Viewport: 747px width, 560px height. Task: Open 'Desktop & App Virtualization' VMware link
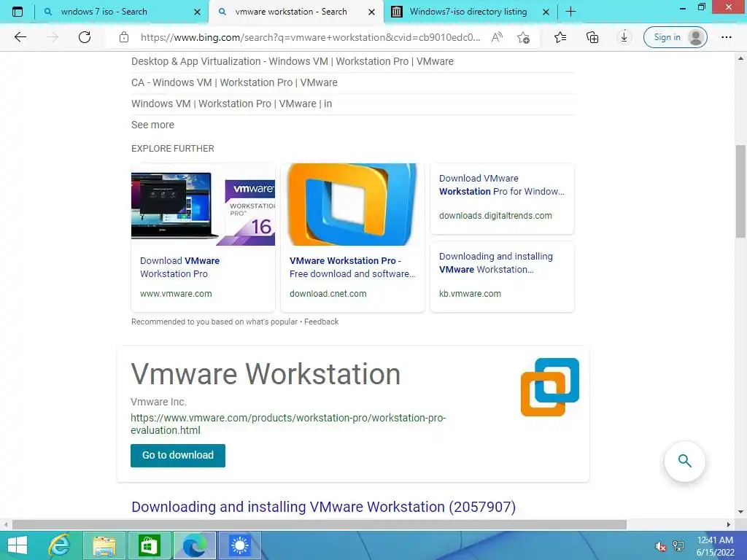pos(292,61)
